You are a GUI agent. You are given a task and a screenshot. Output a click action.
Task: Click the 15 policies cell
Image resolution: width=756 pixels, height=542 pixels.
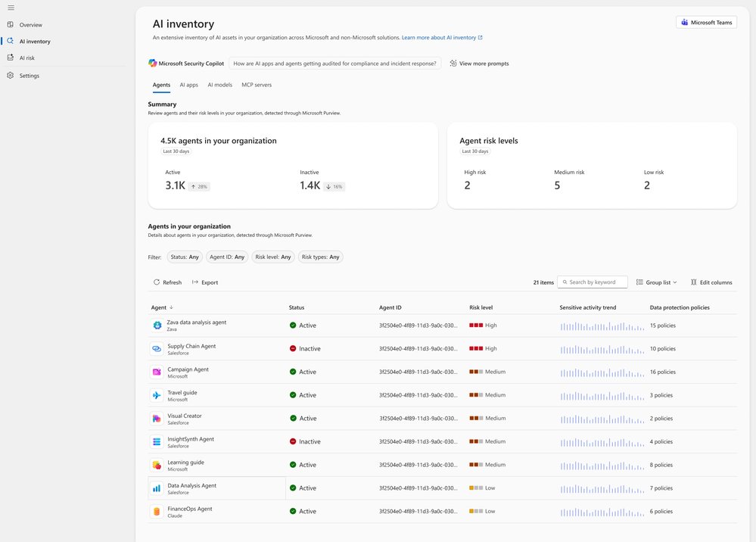[662, 326]
